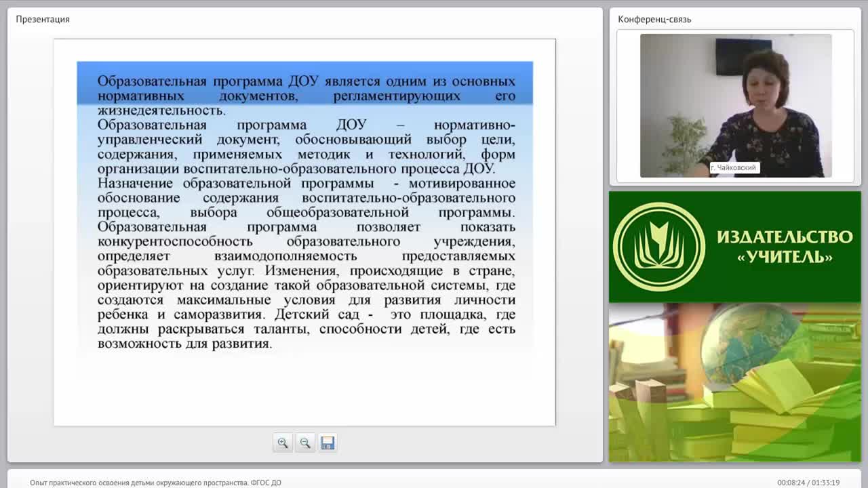Click the webinar title in bottom bar
This screenshot has width=868, height=488.
point(155,483)
